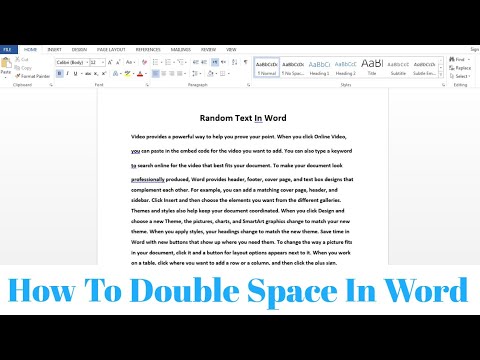Apply a numbered list

pyautogui.click(x=168, y=62)
